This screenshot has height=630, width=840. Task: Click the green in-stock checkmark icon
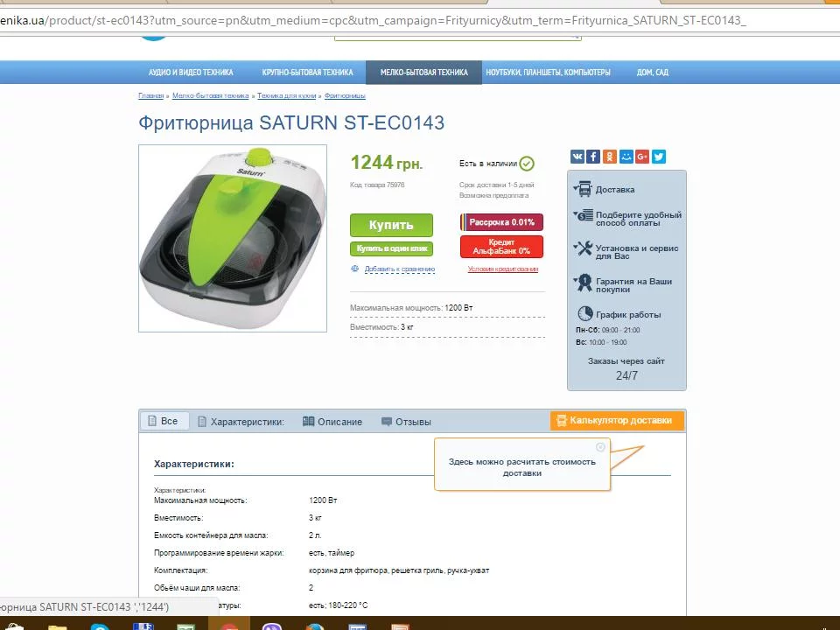pyautogui.click(x=527, y=164)
